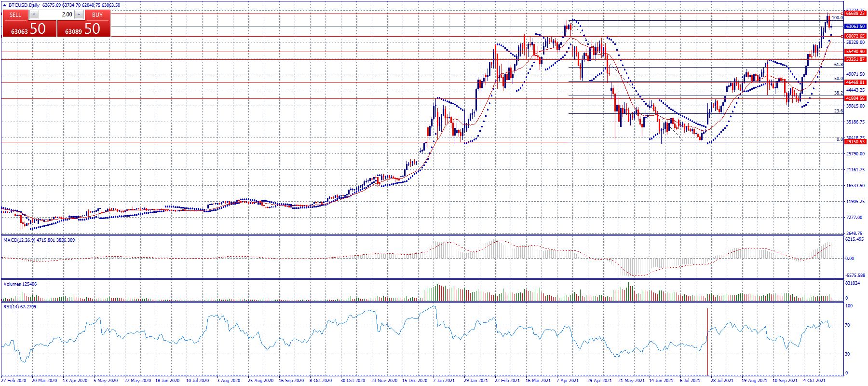Screen dimensions: 868x386
Task: Decrease volume with the down arrow
Action: [33, 14]
